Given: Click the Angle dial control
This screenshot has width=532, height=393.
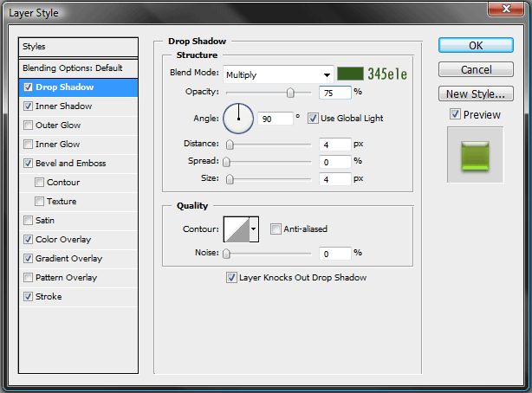Looking at the screenshot, I should click(238, 119).
